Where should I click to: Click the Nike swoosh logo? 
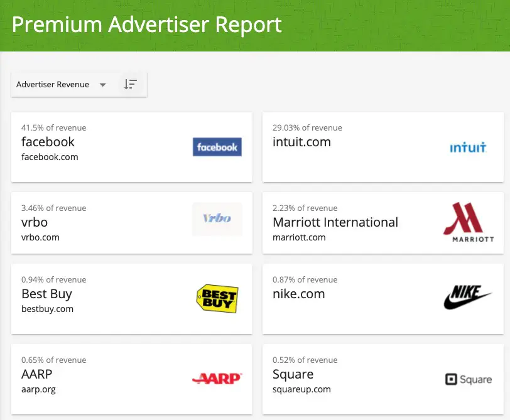pos(468,297)
